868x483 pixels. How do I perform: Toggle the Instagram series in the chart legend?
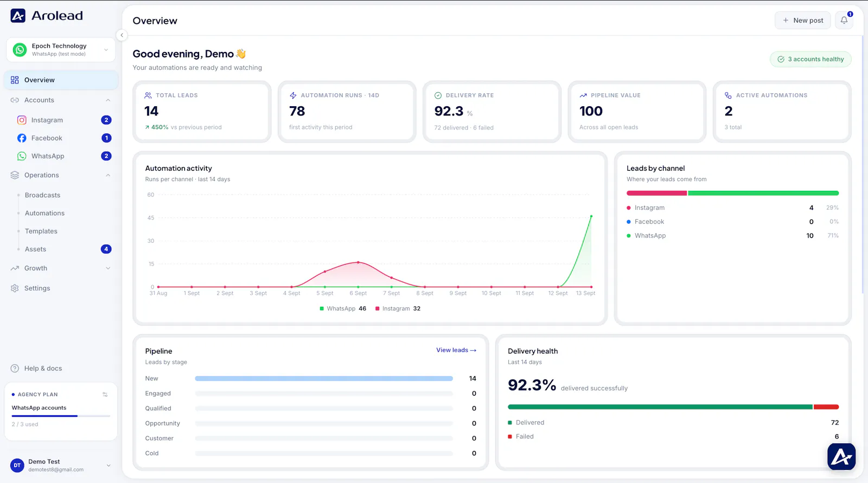pyautogui.click(x=398, y=308)
